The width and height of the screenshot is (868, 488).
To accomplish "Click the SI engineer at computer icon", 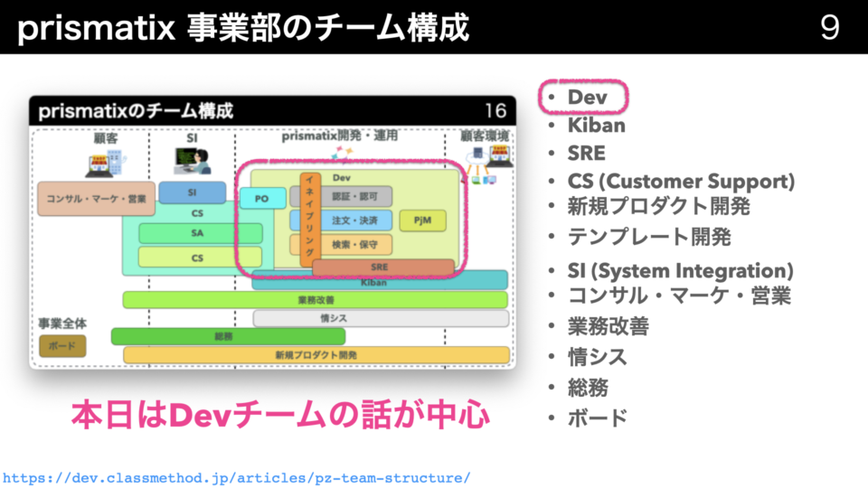I will pos(192,161).
